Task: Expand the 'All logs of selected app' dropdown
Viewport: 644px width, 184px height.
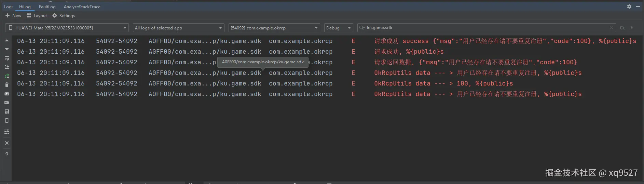Action: [x=178, y=28]
